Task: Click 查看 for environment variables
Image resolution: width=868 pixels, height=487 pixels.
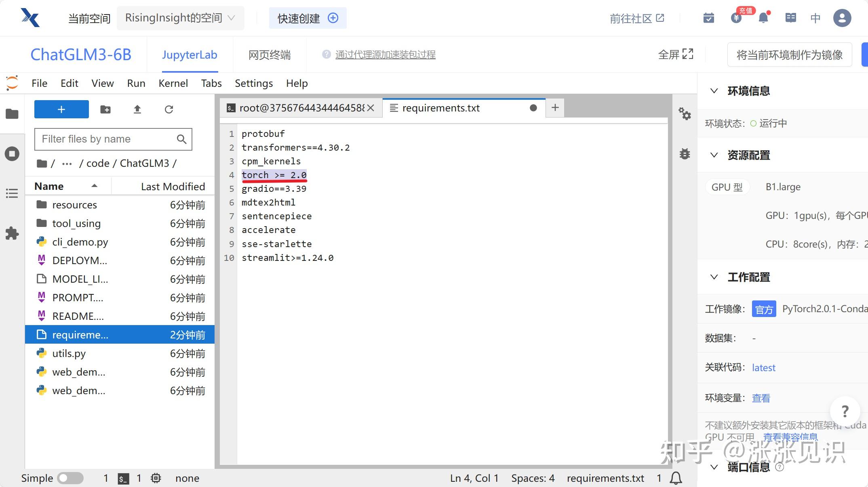Action: [761, 398]
